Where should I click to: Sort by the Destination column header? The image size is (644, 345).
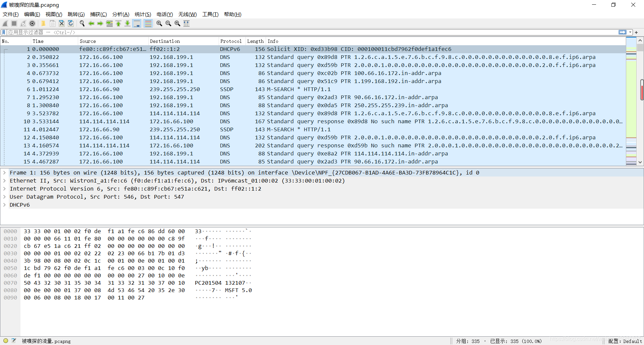[x=183, y=41]
